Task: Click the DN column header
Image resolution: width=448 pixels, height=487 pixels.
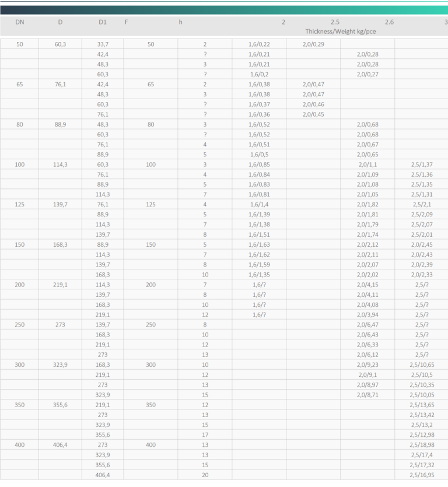Action: [20, 22]
